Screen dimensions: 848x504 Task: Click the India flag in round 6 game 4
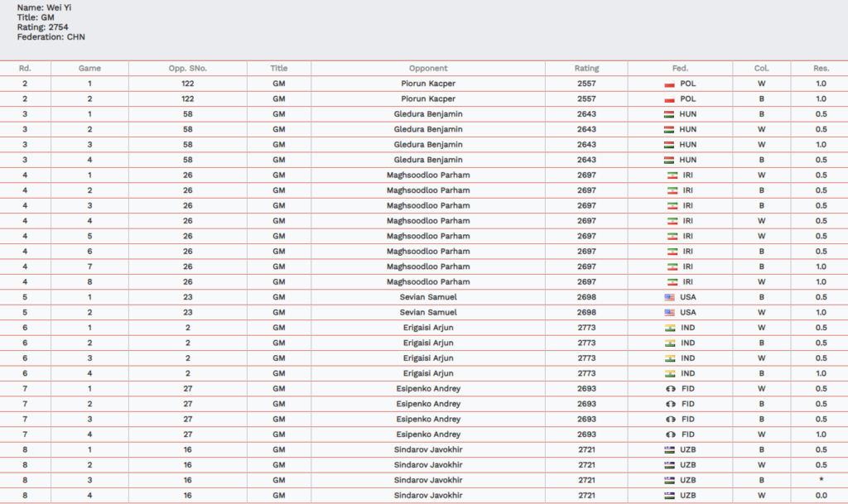(x=672, y=373)
